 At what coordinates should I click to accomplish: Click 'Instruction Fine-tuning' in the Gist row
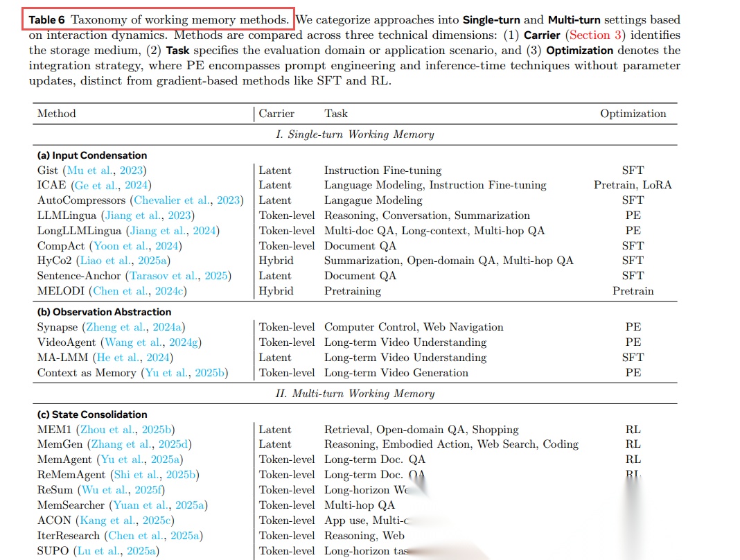[382, 170]
